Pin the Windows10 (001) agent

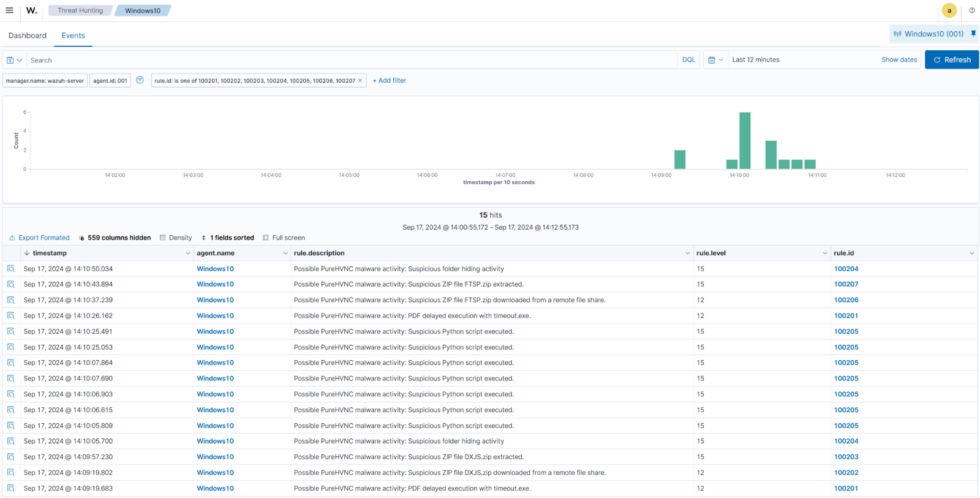tap(973, 34)
